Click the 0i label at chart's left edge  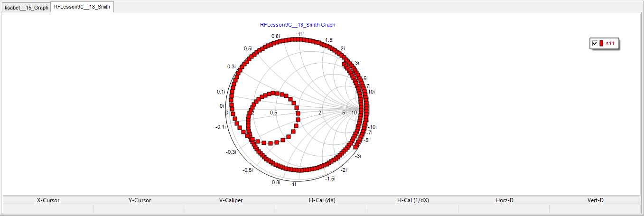[x=222, y=106]
